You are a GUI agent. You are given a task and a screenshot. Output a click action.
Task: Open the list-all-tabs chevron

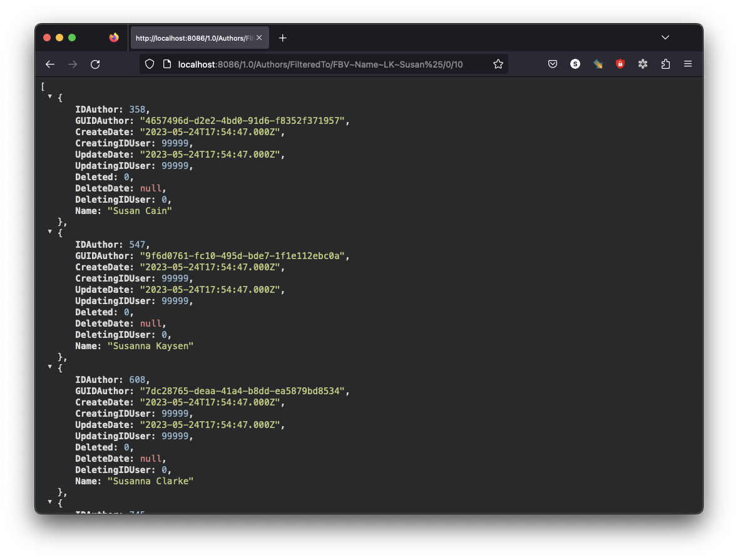point(665,38)
